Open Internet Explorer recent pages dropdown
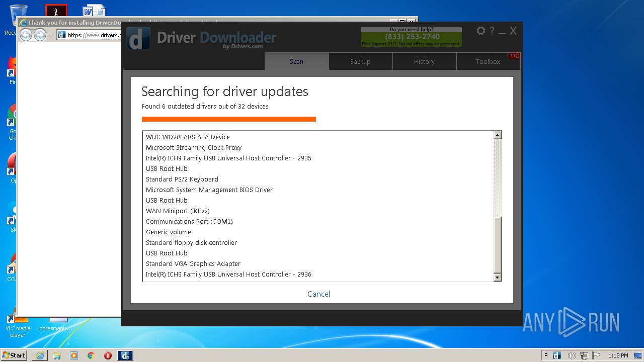 point(51,35)
